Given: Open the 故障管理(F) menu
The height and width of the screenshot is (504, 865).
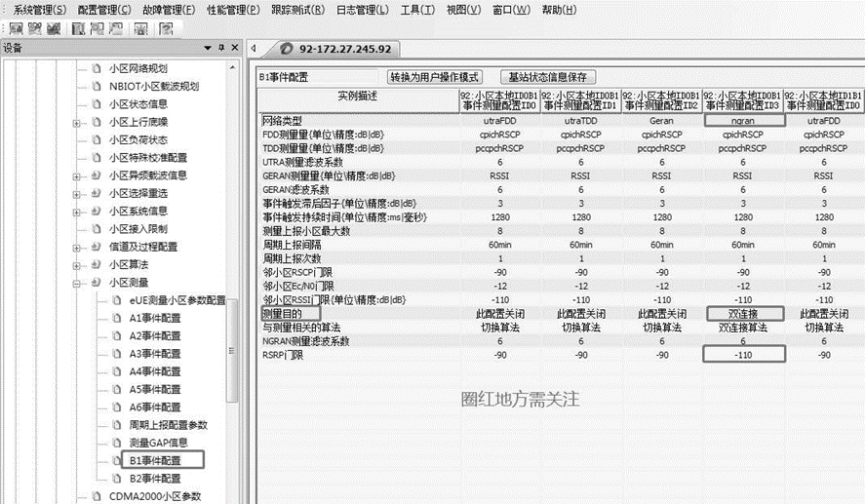Looking at the screenshot, I should tap(169, 10).
